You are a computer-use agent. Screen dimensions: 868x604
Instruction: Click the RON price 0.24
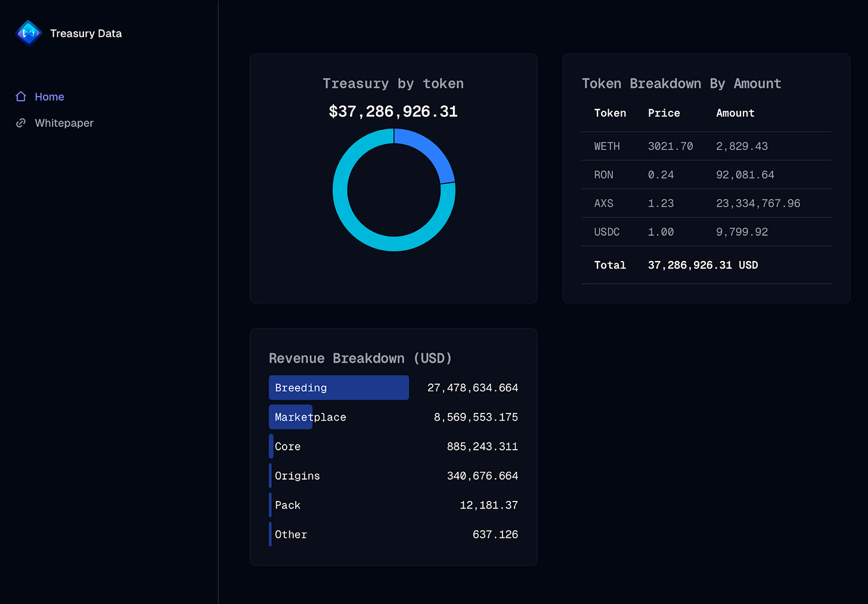tap(661, 175)
